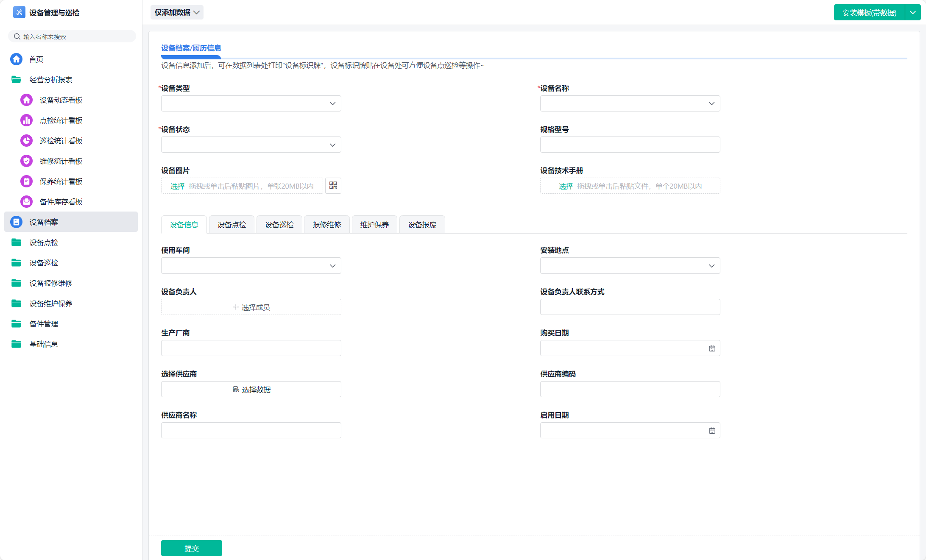926x560 pixels.
Task: Expand the 设备点检 folder in sidebar
Action: (x=44, y=242)
